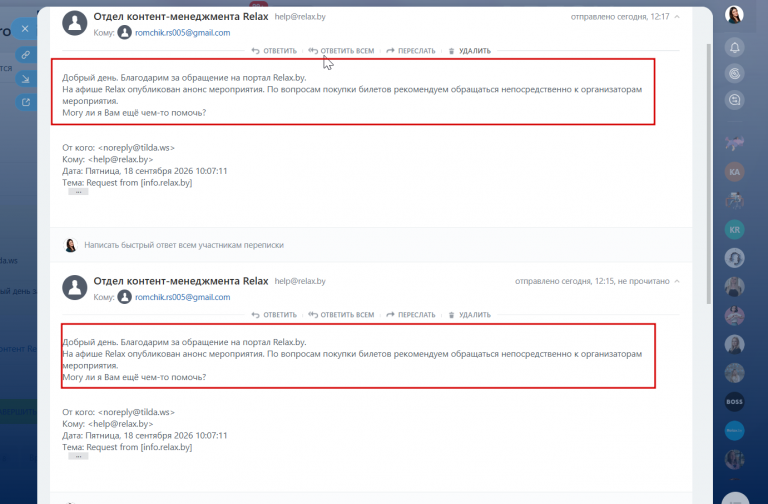Screen dimensions: 768x504
Task: Open chat search icon in right sidebar
Action: [x=735, y=100]
